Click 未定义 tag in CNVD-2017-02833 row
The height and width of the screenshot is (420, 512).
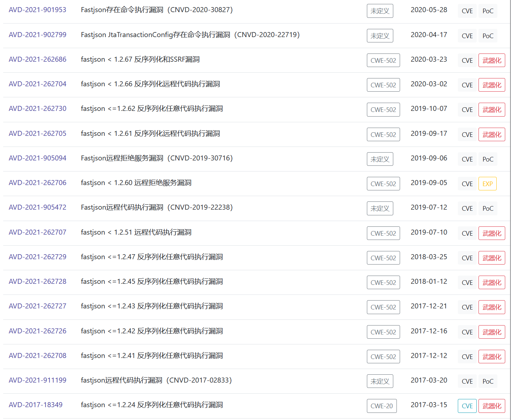pos(380,381)
